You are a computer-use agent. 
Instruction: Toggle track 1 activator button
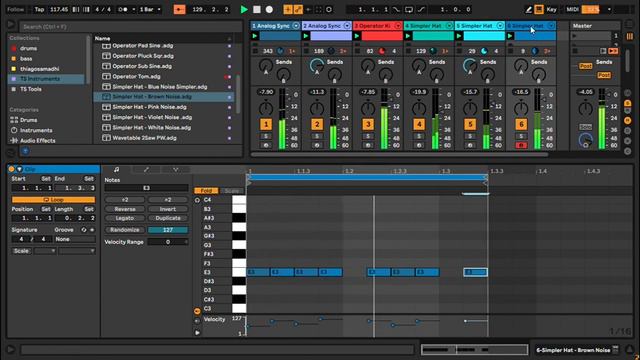266,124
